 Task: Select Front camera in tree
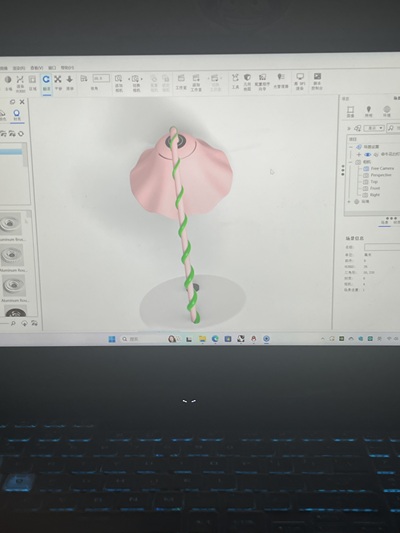pyautogui.click(x=375, y=188)
